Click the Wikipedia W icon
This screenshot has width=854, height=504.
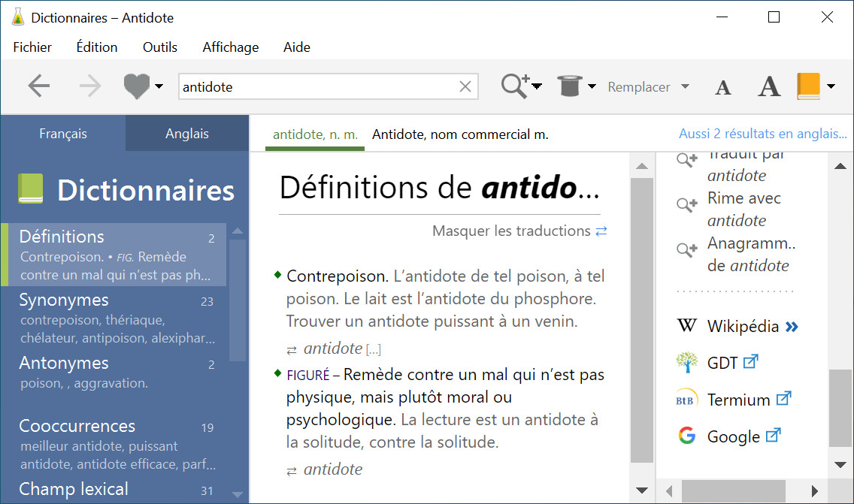click(x=687, y=325)
